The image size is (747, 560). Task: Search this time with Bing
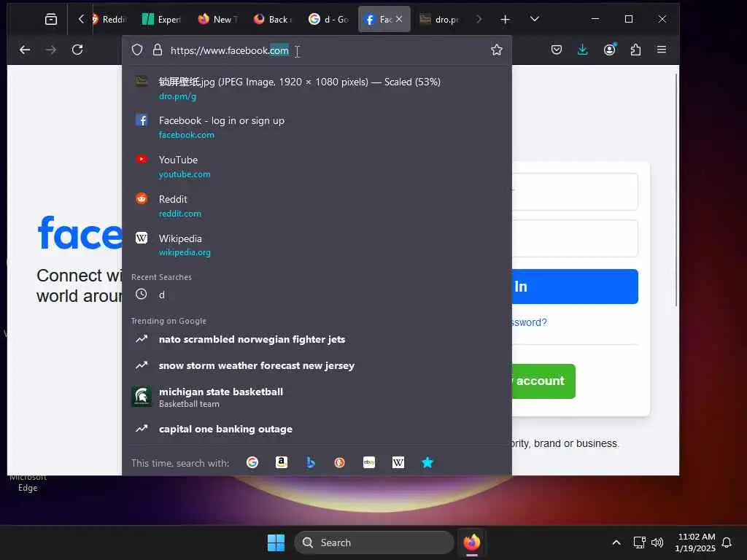pyautogui.click(x=311, y=462)
